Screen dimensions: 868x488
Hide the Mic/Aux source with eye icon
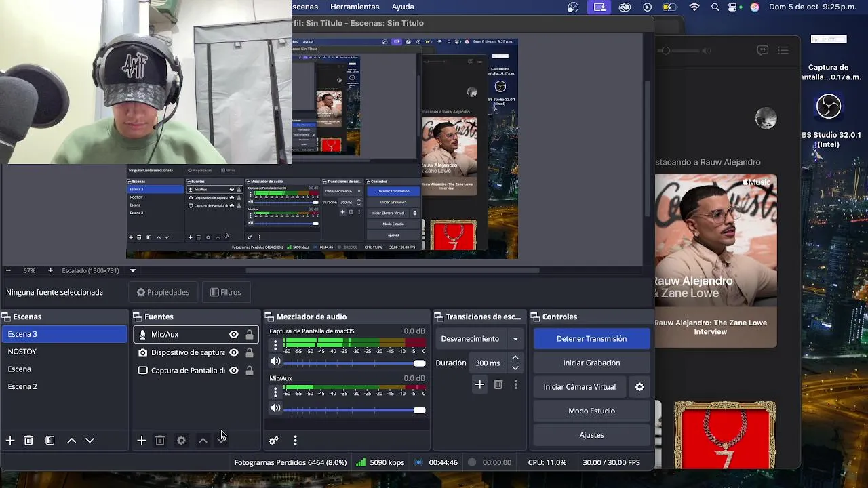pyautogui.click(x=234, y=335)
